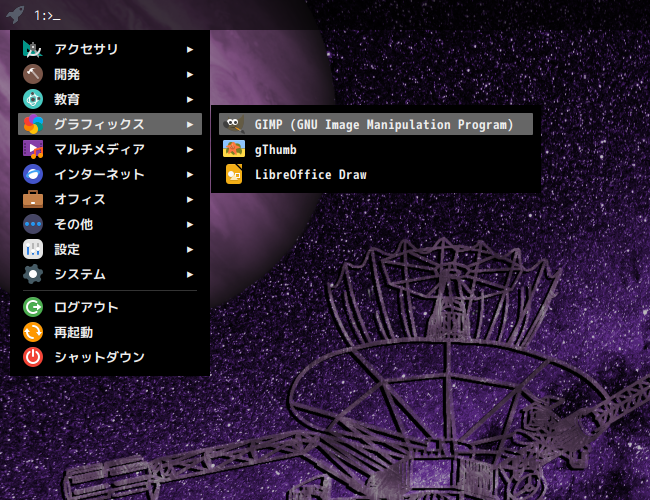Launch gThumb from the submenu

coord(376,149)
